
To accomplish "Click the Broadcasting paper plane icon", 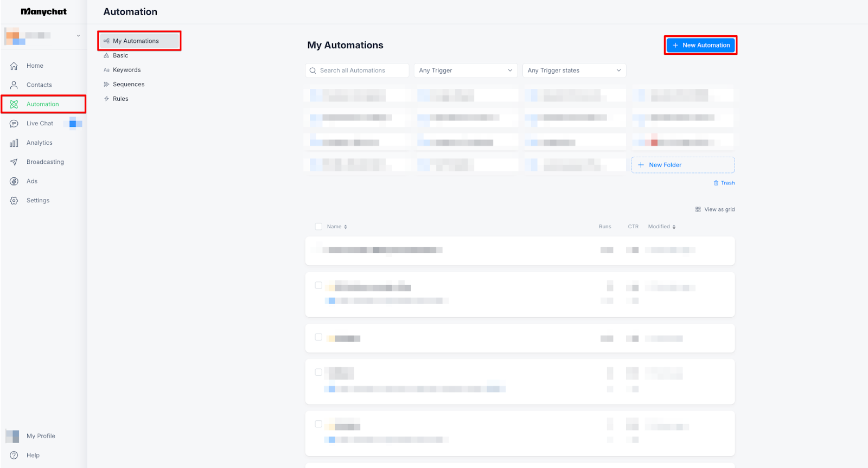I will coord(14,162).
